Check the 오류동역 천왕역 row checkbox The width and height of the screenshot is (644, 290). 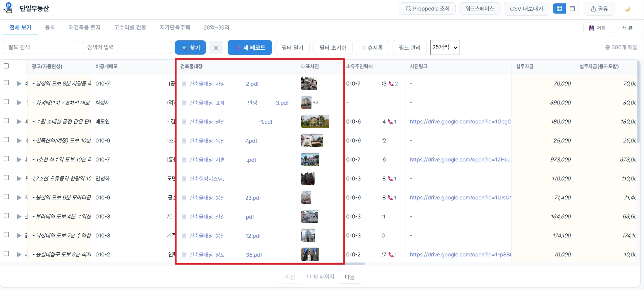tap(6, 178)
